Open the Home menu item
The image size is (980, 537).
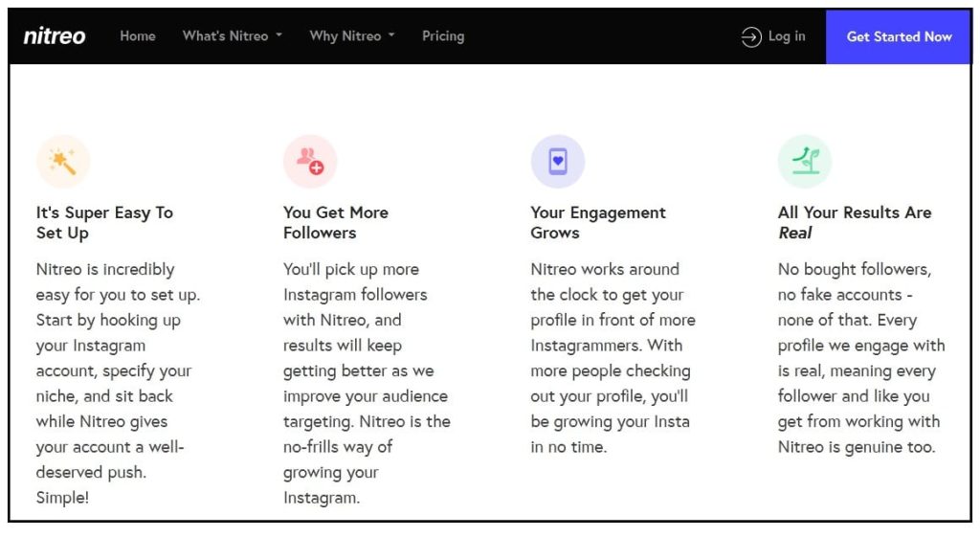[x=138, y=36]
